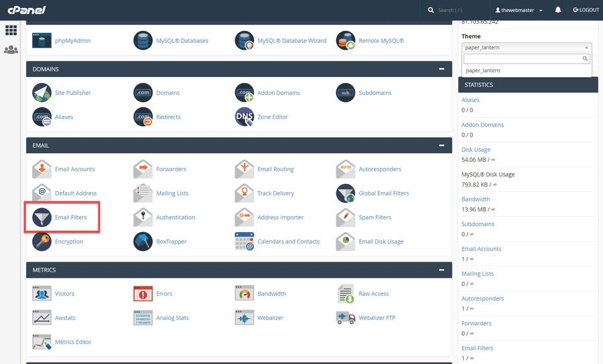The width and height of the screenshot is (603, 364).
Task: Open the Forwarders statistics link
Action: coord(476,323)
